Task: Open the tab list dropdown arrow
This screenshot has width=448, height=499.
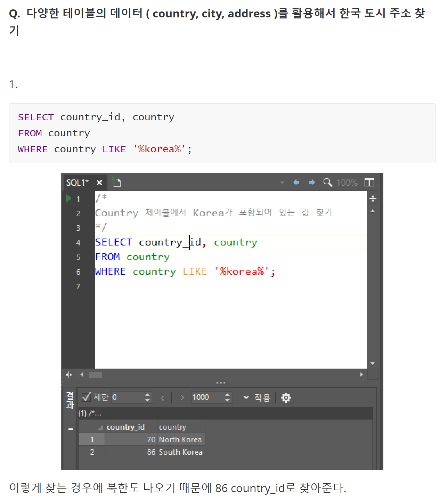Action: point(282,183)
